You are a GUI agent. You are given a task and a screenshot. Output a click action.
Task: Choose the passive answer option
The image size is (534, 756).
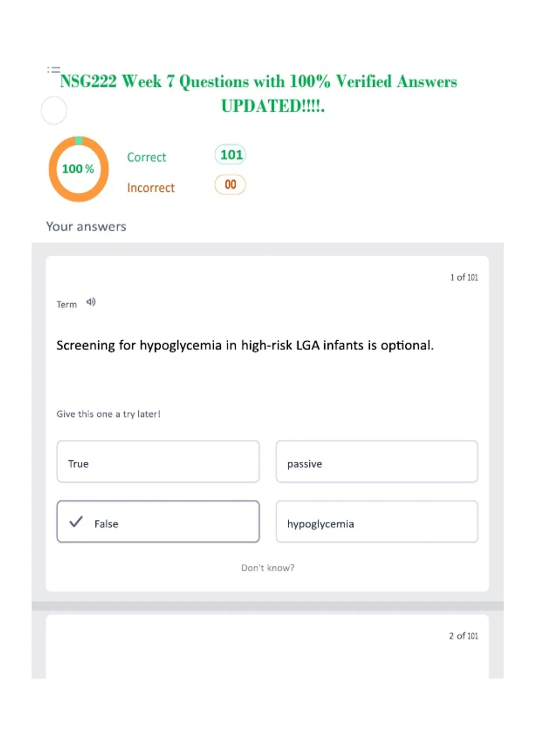pyautogui.click(x=377, y=462)
